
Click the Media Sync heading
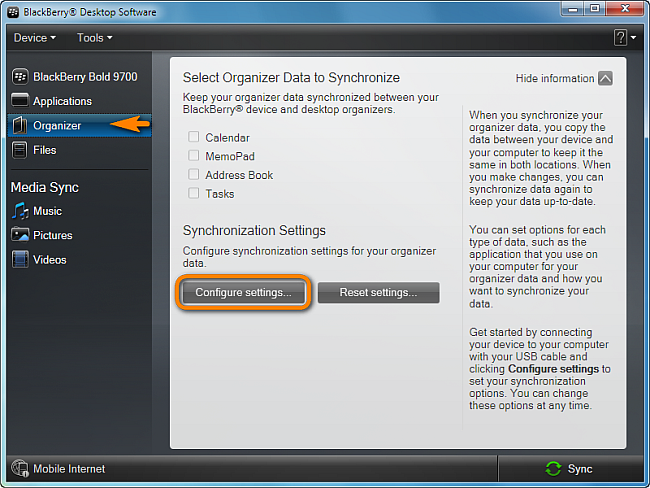(45, 187)
